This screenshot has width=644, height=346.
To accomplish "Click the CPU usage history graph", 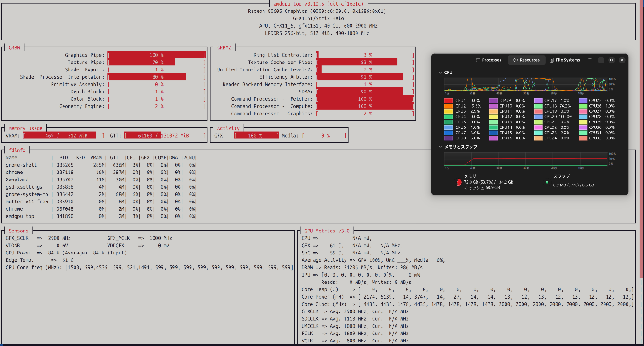I will click(526, 84).
